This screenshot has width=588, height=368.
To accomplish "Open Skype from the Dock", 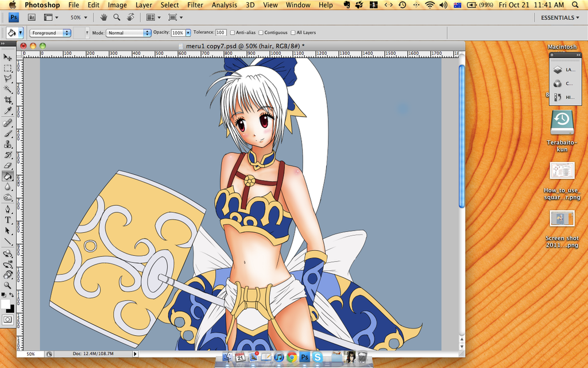I will 318,357.
